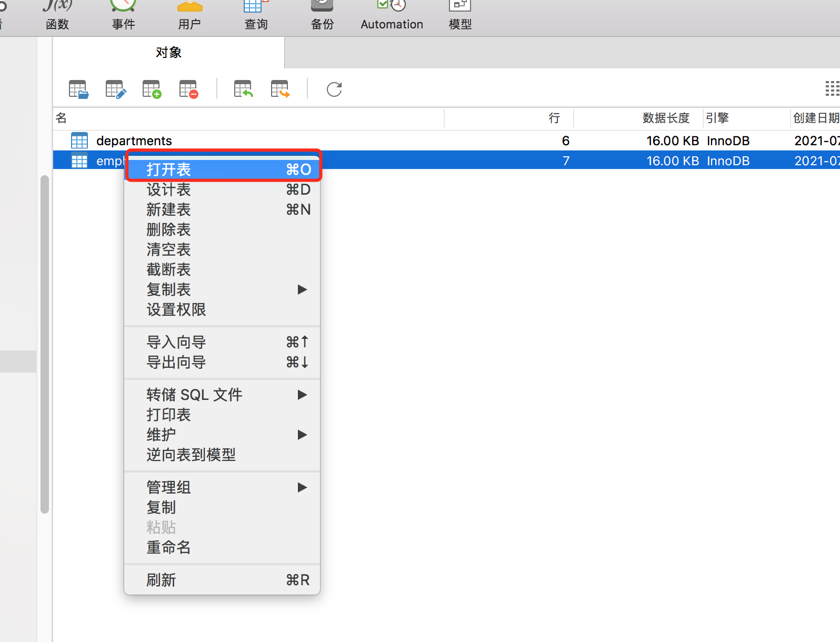Click the new table plus icon
The image size is (840, 642).
pyautogui.click(x=152, y=89)
